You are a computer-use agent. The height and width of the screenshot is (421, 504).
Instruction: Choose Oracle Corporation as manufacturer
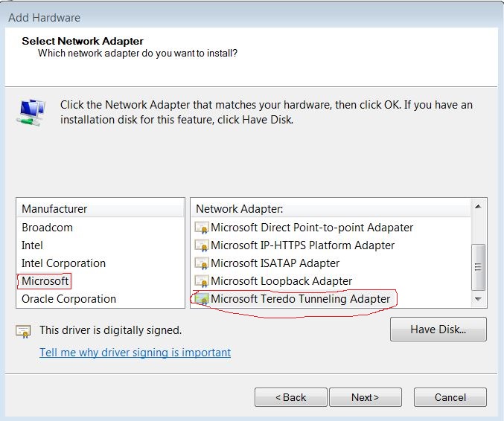click(68, 299)
